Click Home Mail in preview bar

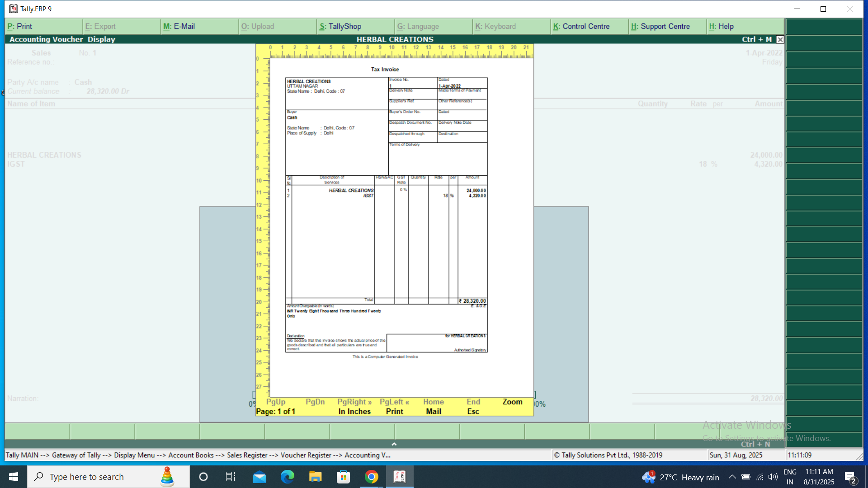(x=433, y=406)
